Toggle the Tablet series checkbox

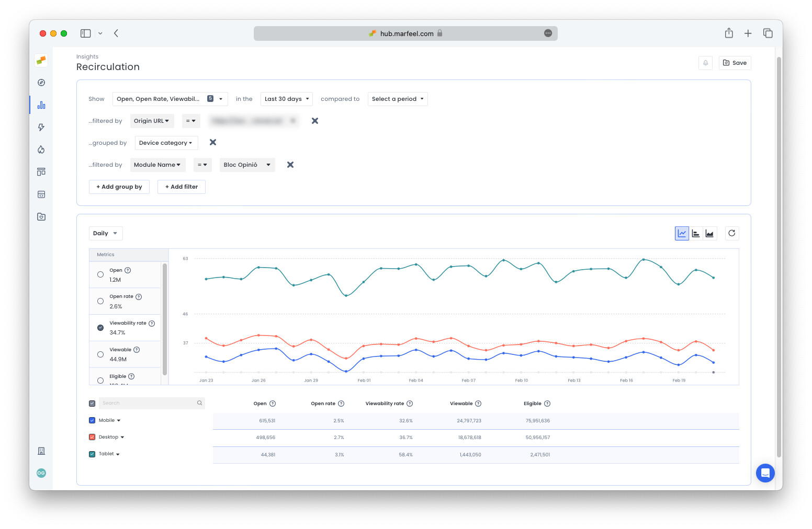(92, 454)
